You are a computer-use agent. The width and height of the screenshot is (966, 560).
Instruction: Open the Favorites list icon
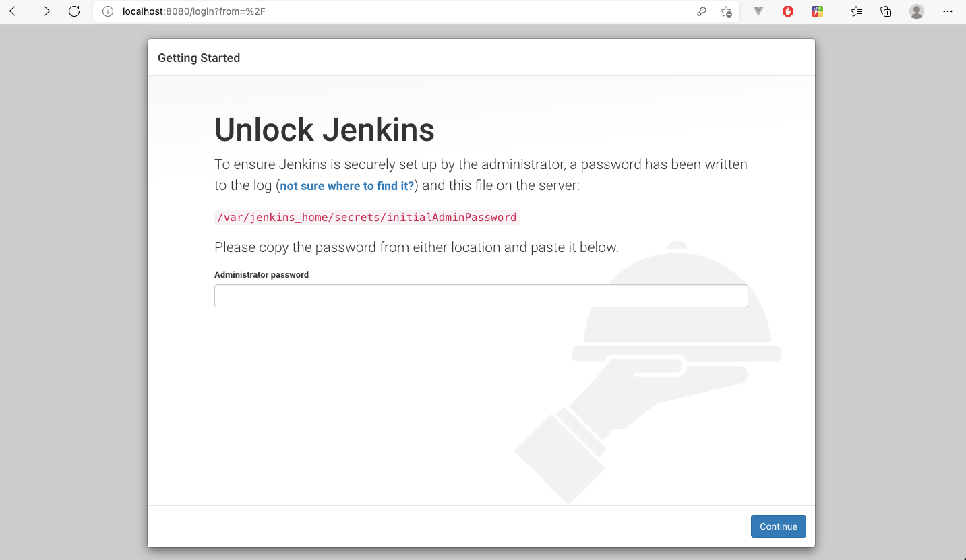click(856, 11)
